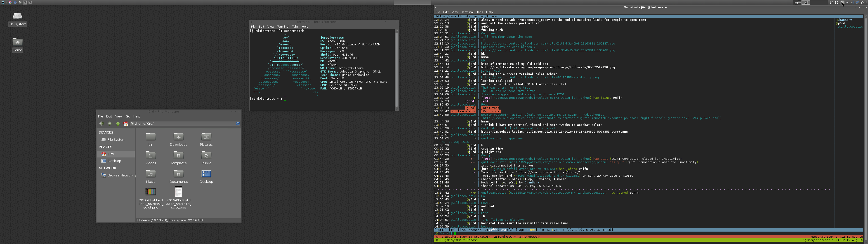Click the shell prompt in the screenfetch terminal
Image resolution: width=868 pixels, height=244 pixels.
pos(266,99)
